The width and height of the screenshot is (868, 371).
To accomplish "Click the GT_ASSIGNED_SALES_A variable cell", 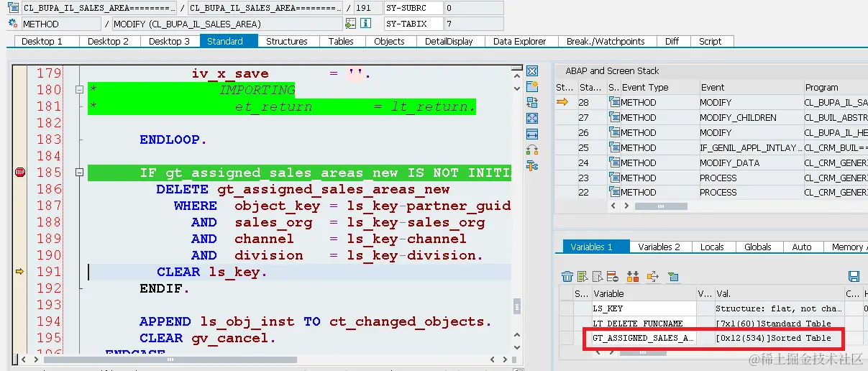I will [643, 338].
